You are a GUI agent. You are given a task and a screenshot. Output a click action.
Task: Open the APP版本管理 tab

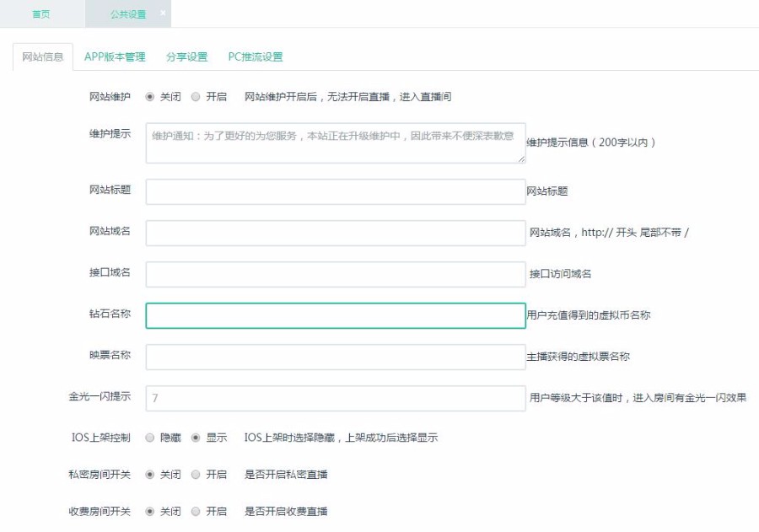pos(115,56)
